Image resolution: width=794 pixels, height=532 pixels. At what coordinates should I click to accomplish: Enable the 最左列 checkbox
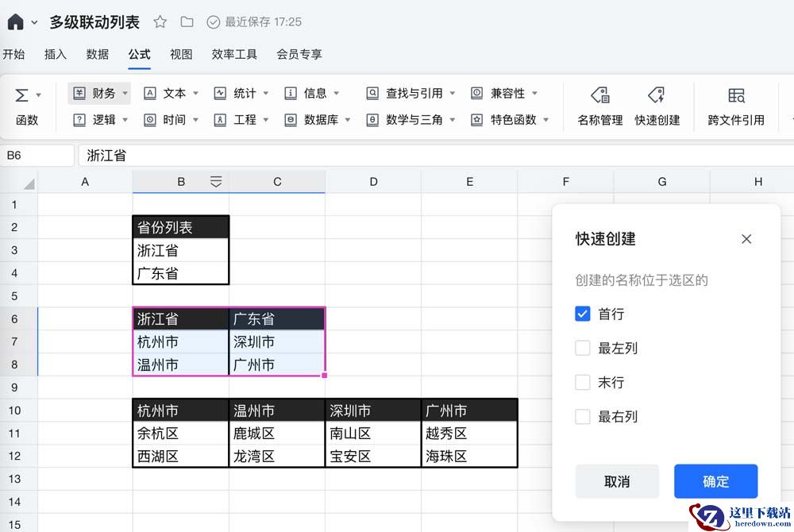pos(583,348)
